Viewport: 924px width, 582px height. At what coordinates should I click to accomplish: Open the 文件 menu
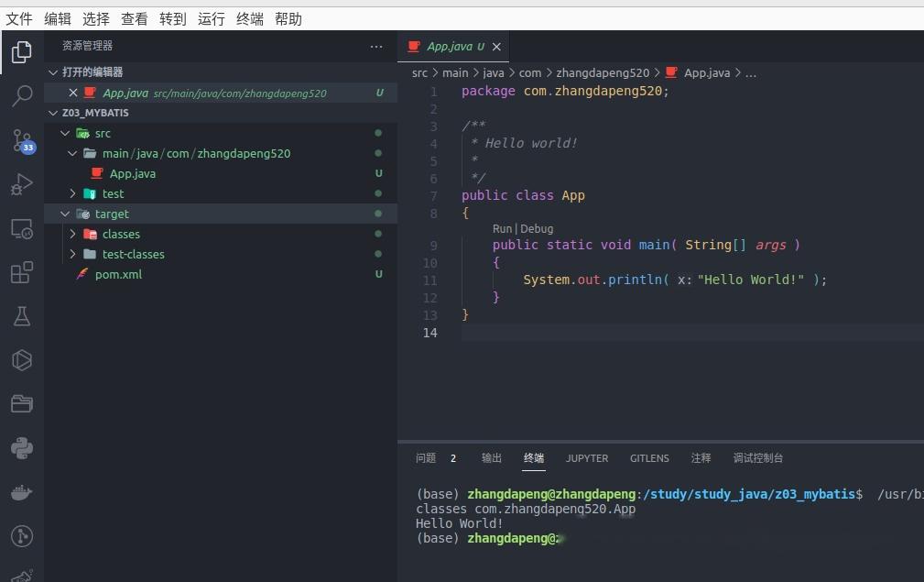[19, 19]
